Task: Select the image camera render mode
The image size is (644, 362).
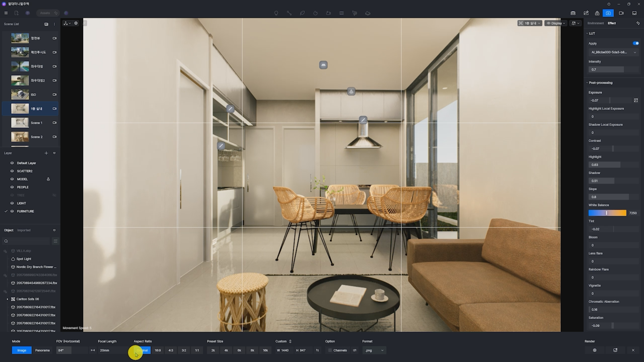Action: (x=608, y=13)
